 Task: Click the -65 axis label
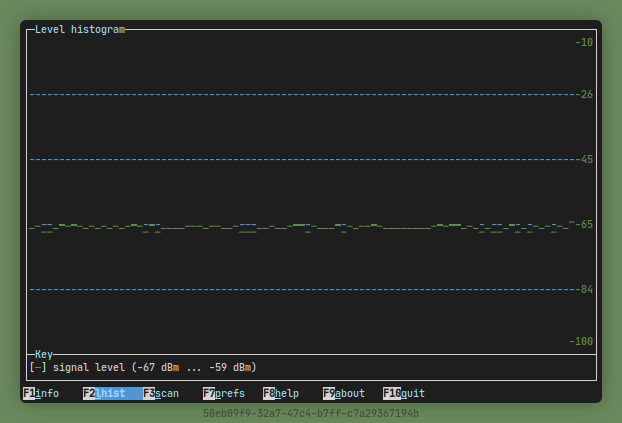pyautogui.click(x=584, y=224)
